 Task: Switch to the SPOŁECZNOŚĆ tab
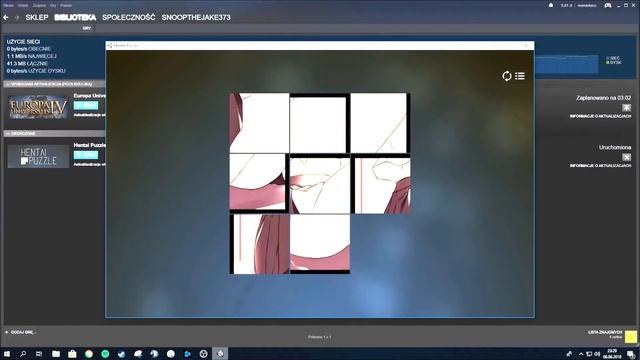pyautogui.click(x=129, y=18)
